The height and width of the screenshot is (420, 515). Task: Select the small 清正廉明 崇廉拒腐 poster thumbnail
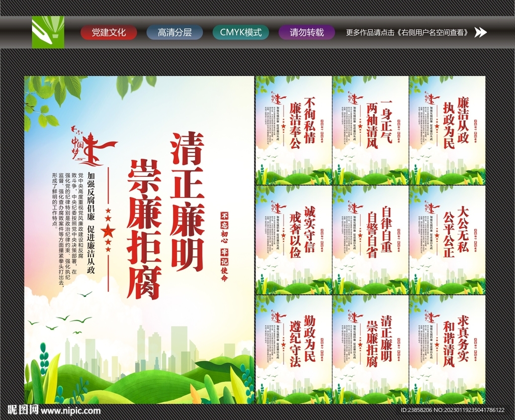[x=370, y=350]
